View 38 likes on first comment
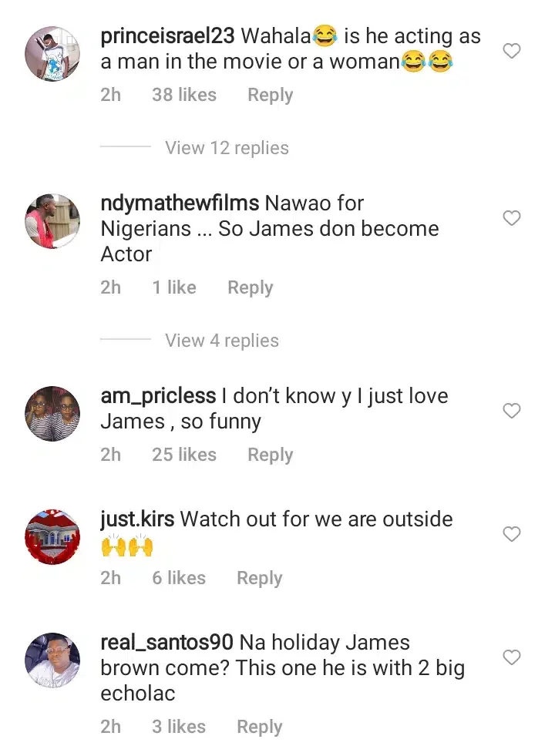 point(184,95)
